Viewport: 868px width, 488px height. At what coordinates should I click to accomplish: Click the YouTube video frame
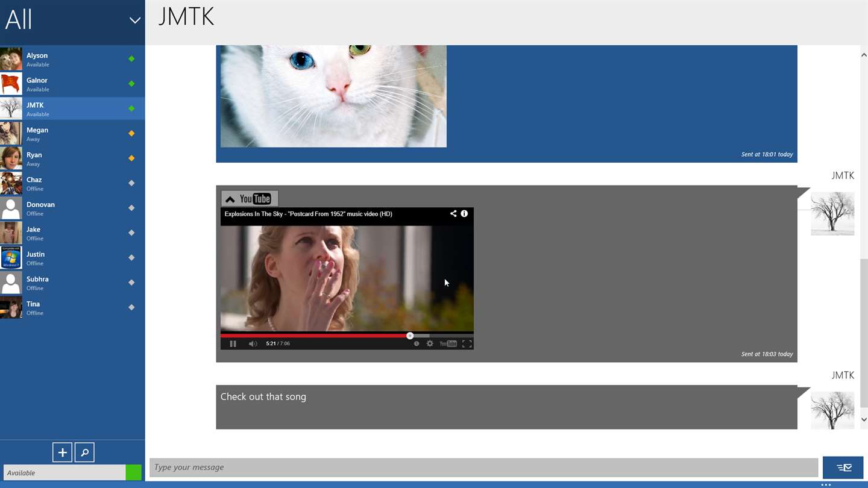[347, 278]
